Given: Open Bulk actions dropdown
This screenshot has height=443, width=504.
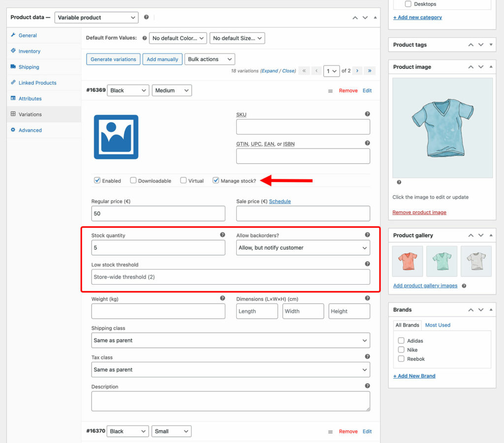Looking at the screenshot, I should point(210,59).
